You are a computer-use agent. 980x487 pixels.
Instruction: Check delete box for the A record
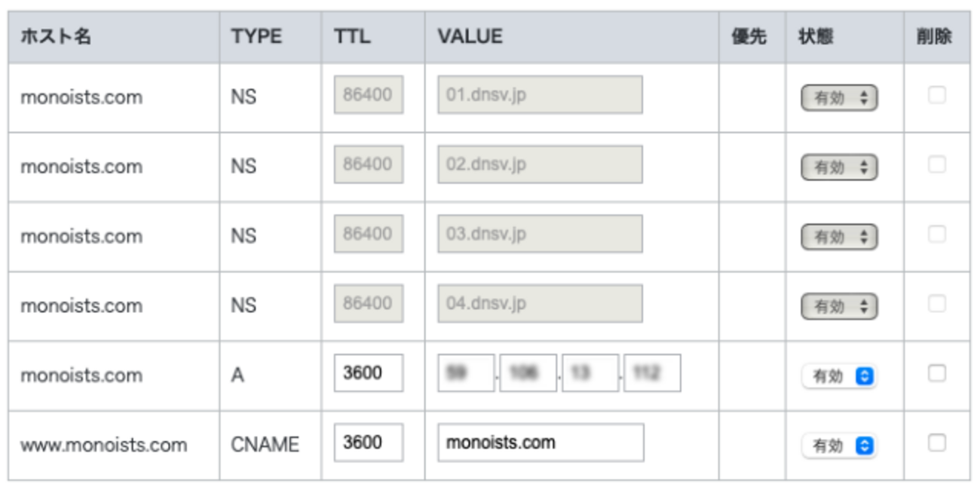936,373
